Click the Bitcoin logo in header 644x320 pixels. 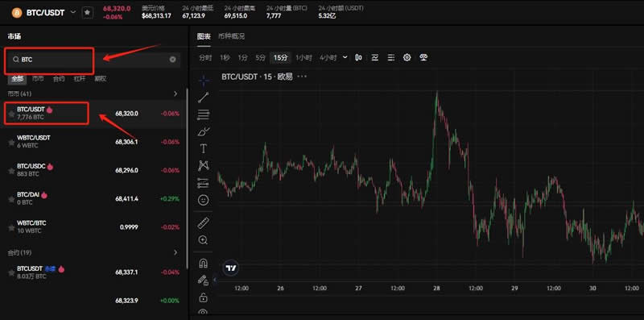click(x=17, y=13)
